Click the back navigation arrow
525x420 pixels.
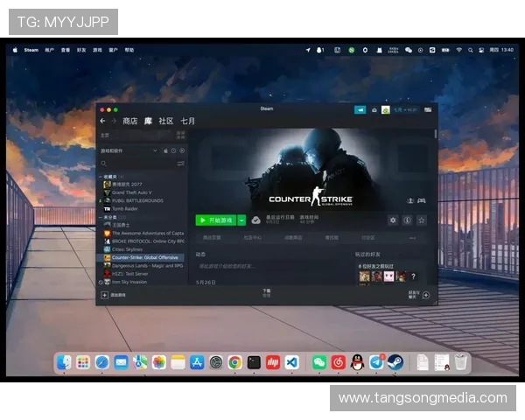pos(103,121)
